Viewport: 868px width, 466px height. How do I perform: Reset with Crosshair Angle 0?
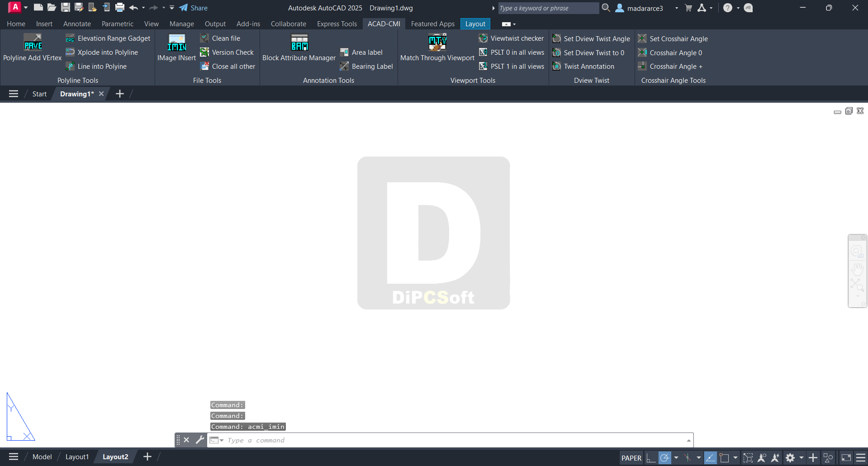click(670, 53)
